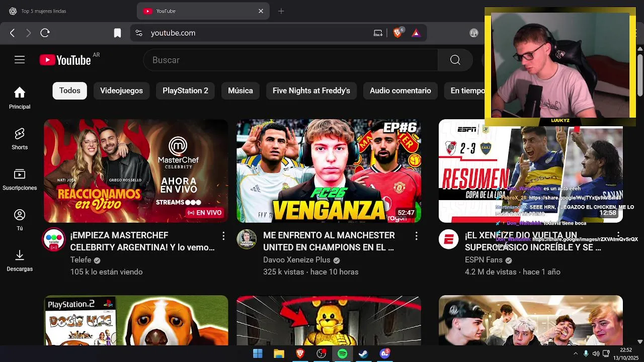
Task: Open options menu for Manchester United video
Action: (x=416, y=235)
